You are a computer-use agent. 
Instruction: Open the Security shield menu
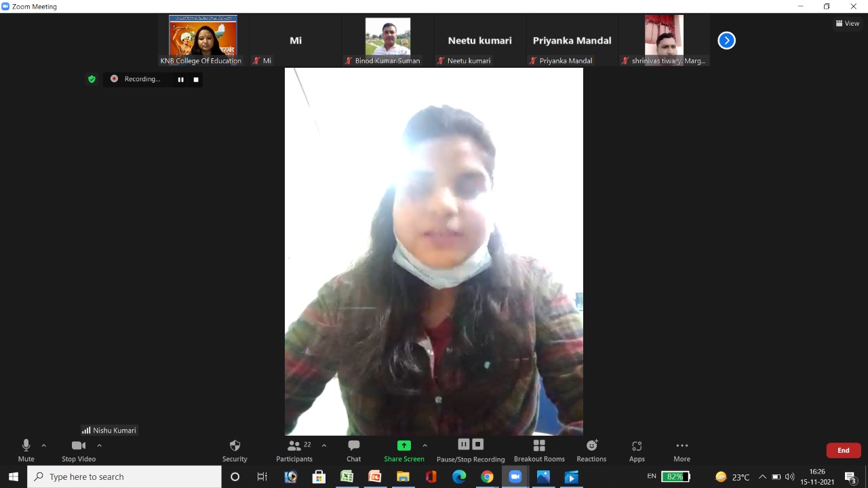click(x=235, y=451)
